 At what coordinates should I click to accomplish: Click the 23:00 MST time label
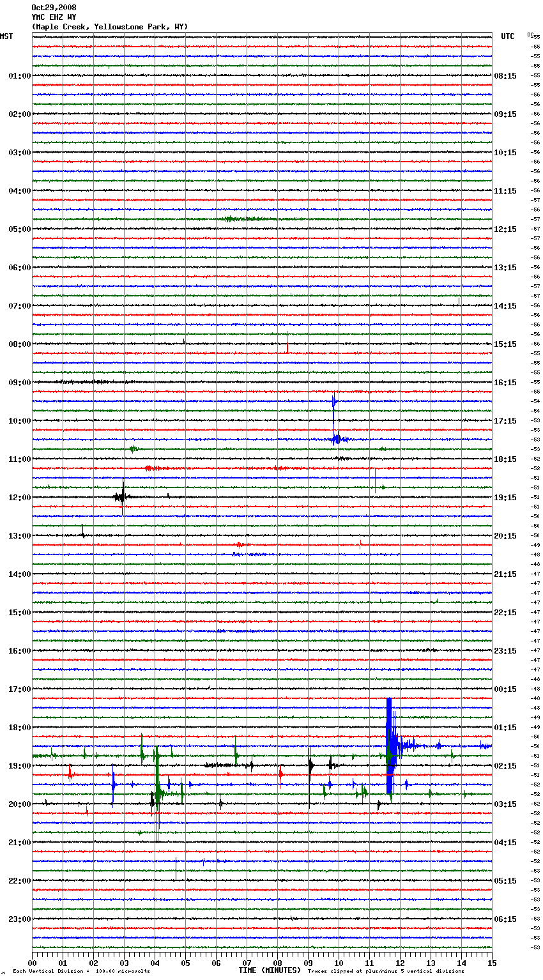[19, 919]
